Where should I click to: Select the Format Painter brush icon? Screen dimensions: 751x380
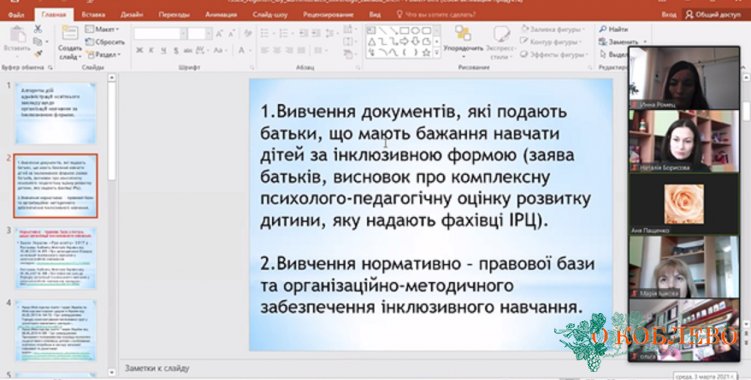[38, 54]
